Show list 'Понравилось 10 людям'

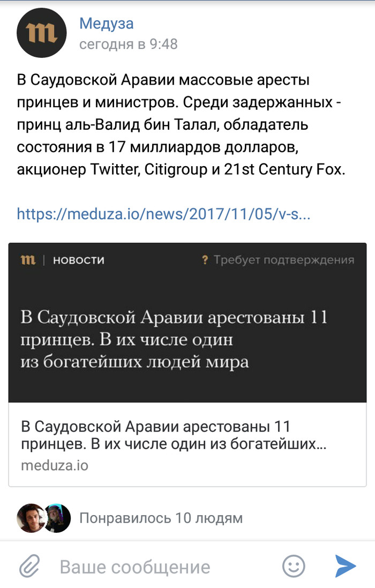[161, 518]
